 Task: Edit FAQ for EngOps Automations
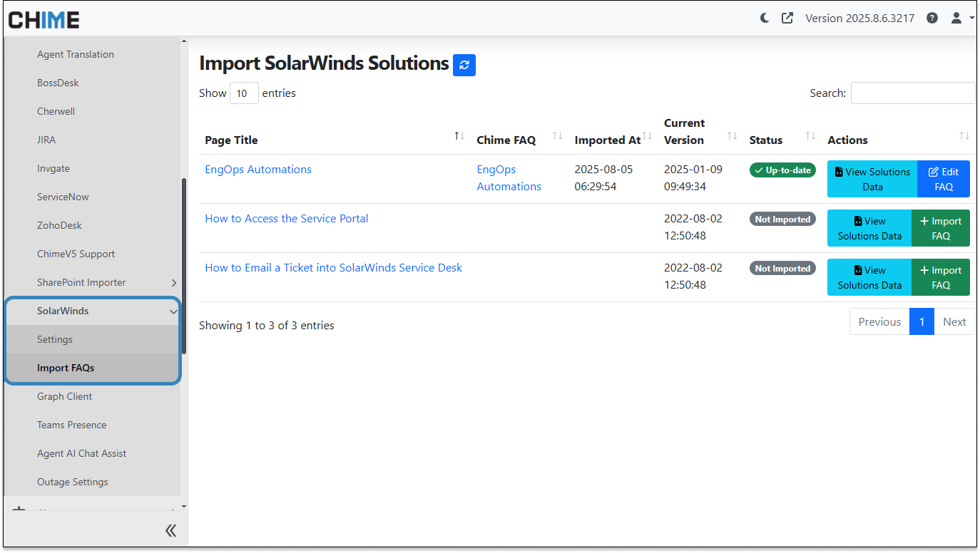pyautogui.click(x=944, y=179)
